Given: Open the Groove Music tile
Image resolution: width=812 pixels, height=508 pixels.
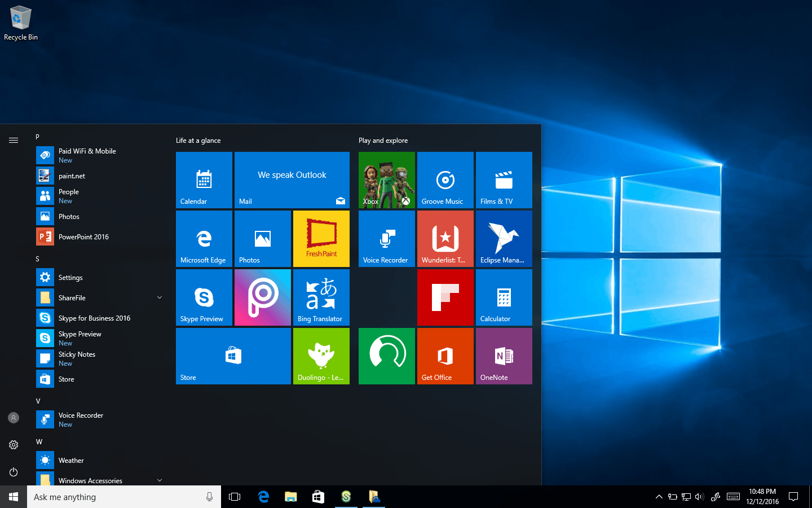Looking at the screenshot, I should pyautogui.click(x=445, y=180).
